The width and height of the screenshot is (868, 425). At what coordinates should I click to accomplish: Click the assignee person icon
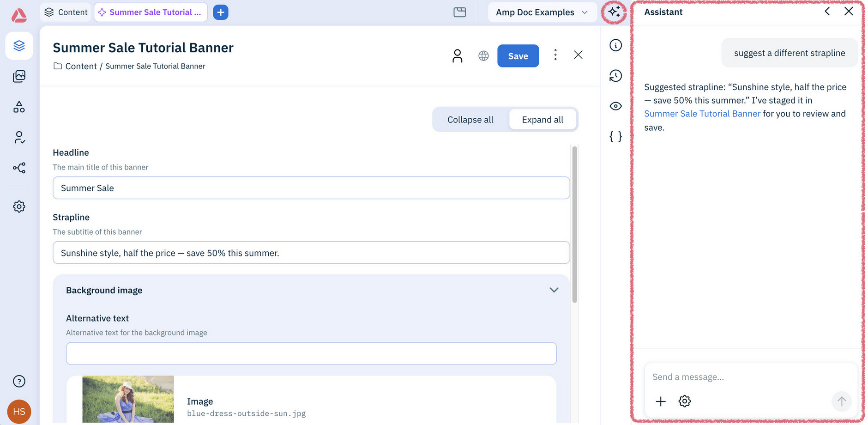click(457, 56)
